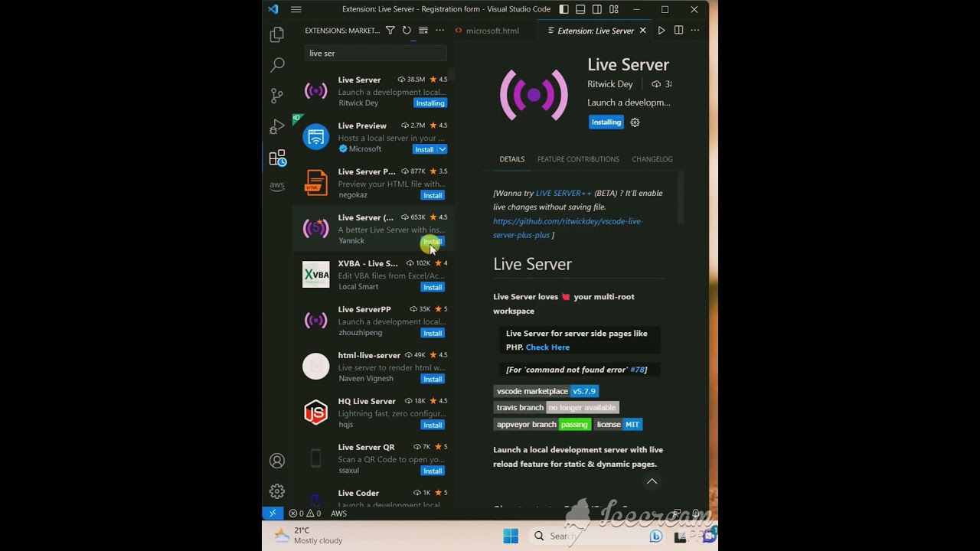The width and height of the screenshot is (980, 551).
Task: Open Extensions panel more actions menu
Action: (440, 31)
